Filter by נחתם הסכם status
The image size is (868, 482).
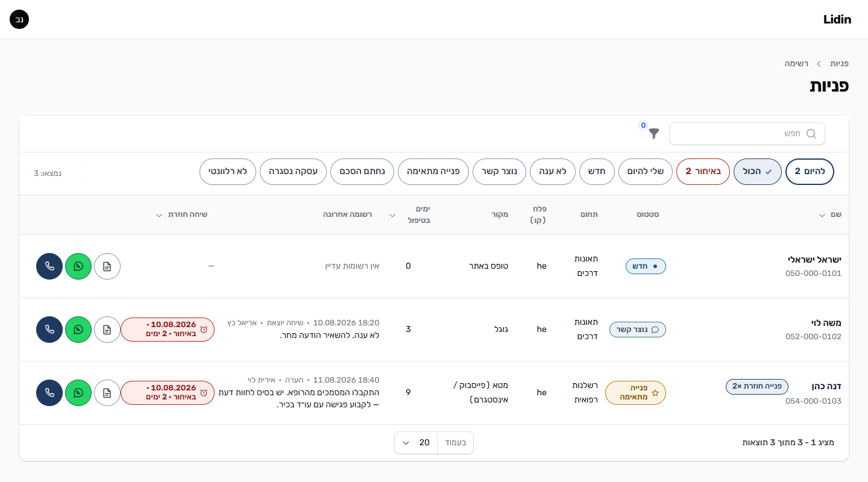click(x=362, y=172)
